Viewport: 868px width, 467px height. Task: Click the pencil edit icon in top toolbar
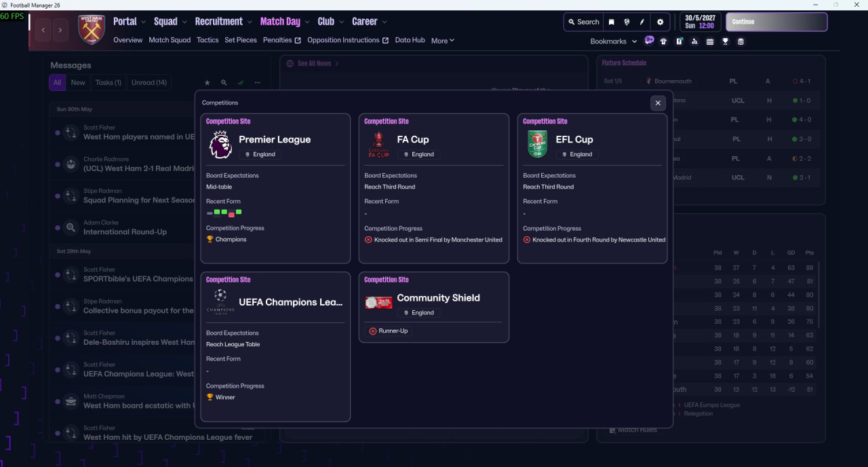coord(642,22)
